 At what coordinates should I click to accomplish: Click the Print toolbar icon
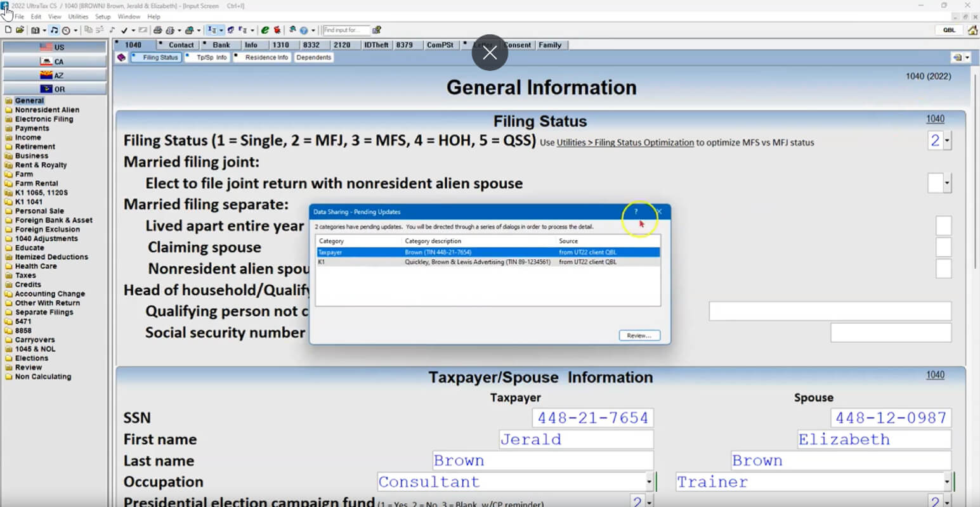point(157,30)
